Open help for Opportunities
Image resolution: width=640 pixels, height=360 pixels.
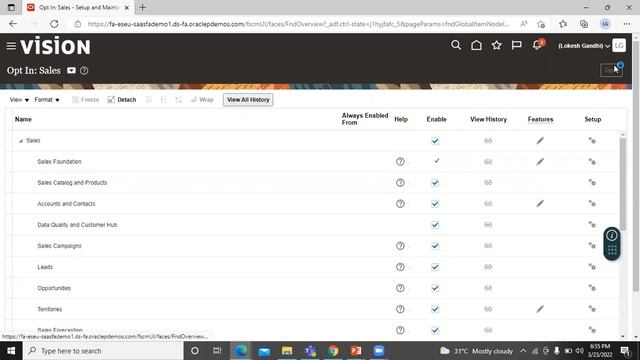click(400, 288)
